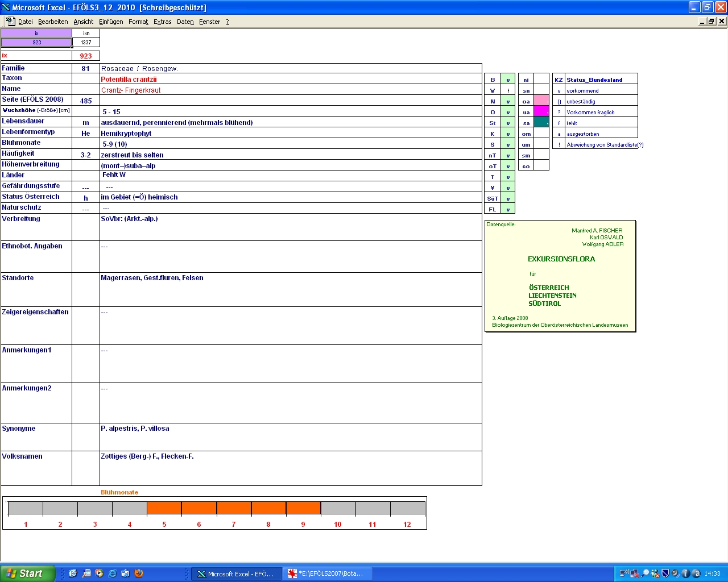Click the magnifying glass tray icon
Screen dimensions: 728x582
pos(645,573)
